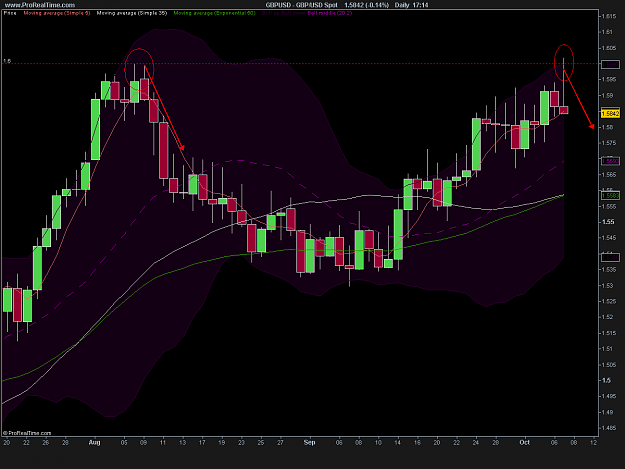The width and height of the screenshot is (625, 469).
Task: Click the '17:14' time in header
Action: (421, 5)
